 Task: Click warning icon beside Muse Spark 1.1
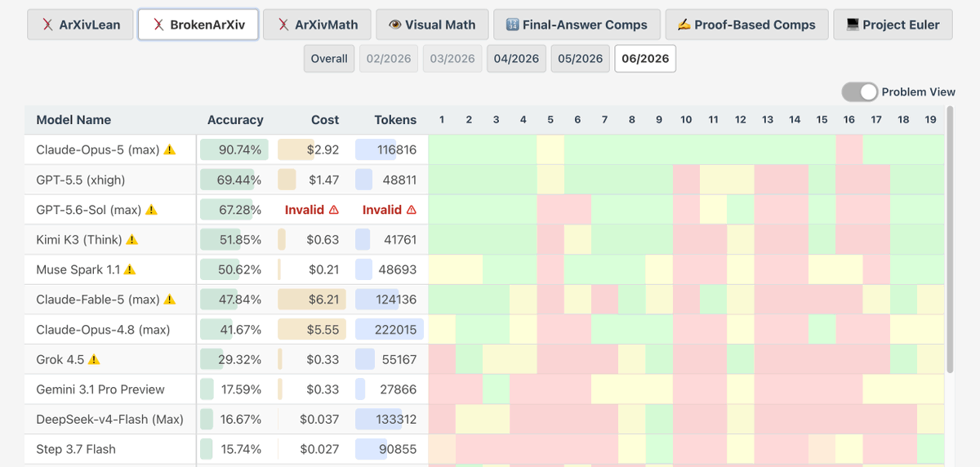tap(129, 269)
